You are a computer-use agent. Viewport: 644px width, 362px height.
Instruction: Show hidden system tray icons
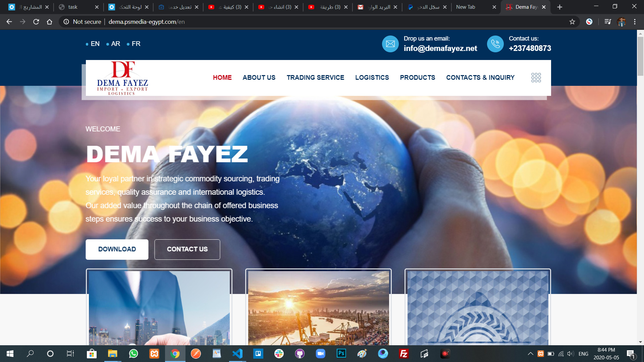530,354
